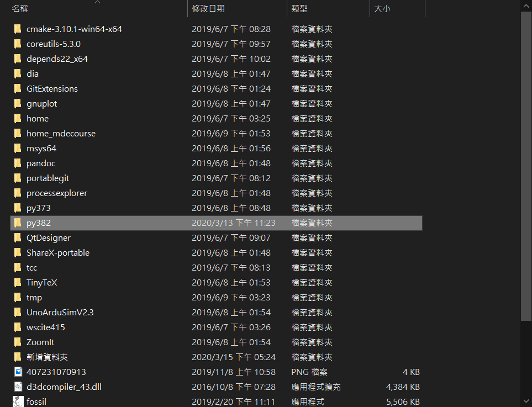
Task: Sort files by 修改日期 column header
Action: pyautogui.click(x=208, y=9)
